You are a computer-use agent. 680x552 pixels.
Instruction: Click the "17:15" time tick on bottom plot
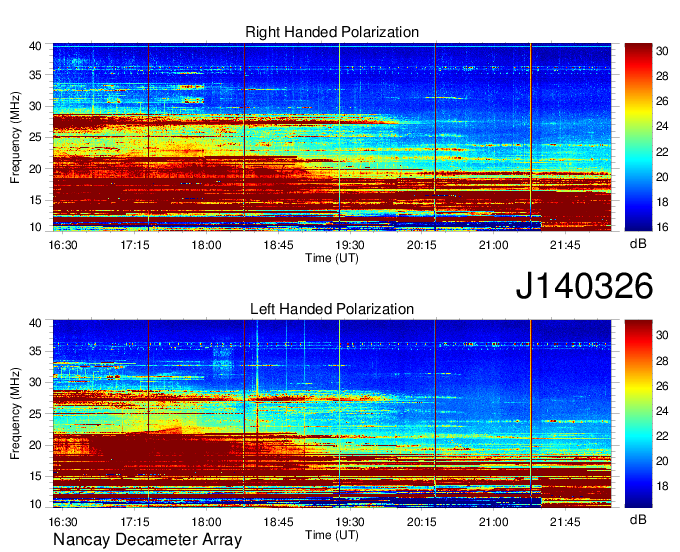click(x=135, y=522)
